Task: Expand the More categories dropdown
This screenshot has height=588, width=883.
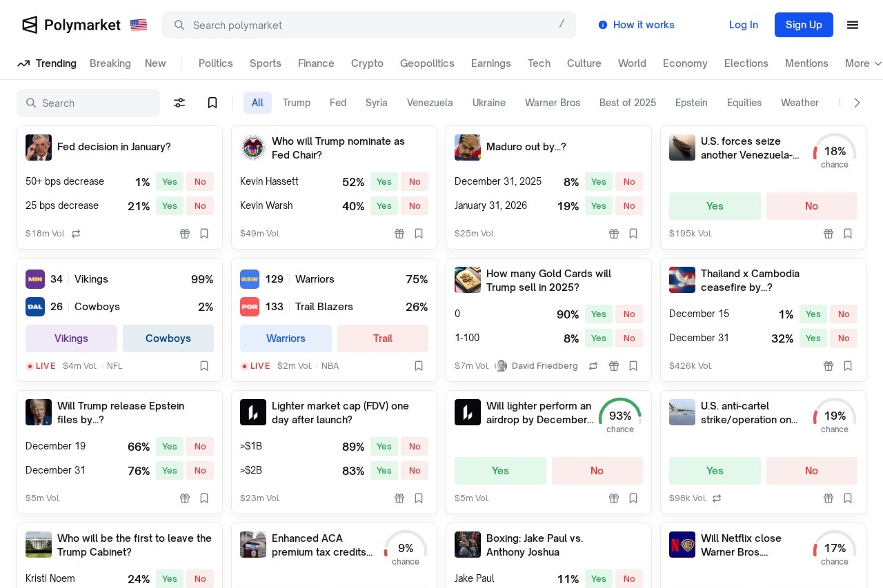Action: point(863,63)
